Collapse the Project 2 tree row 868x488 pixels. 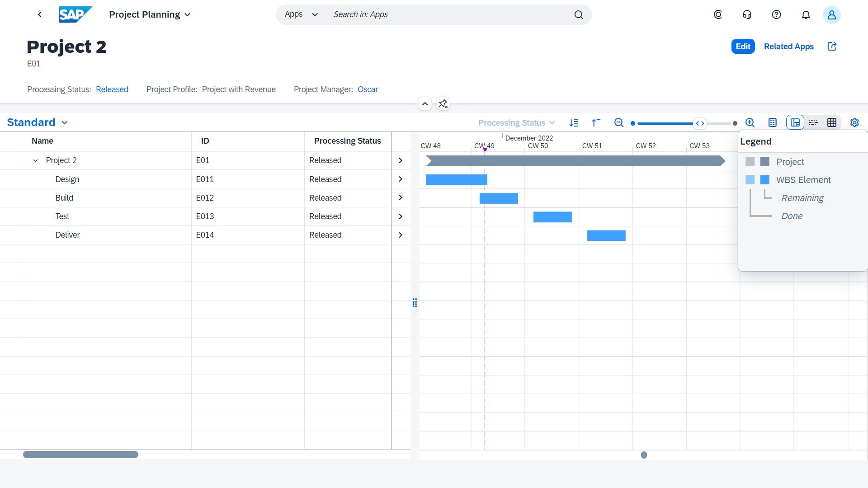click(x=36, y=161)
